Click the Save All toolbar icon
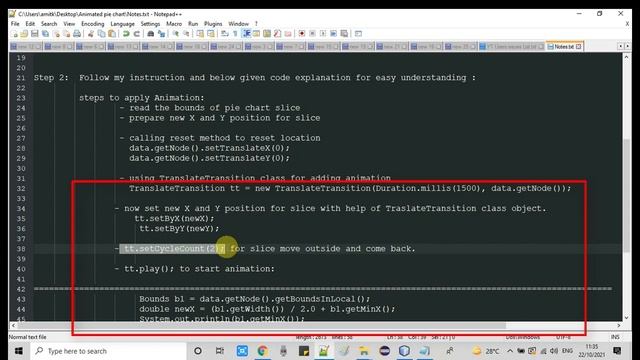640x360 pixels. click(45, 33)
